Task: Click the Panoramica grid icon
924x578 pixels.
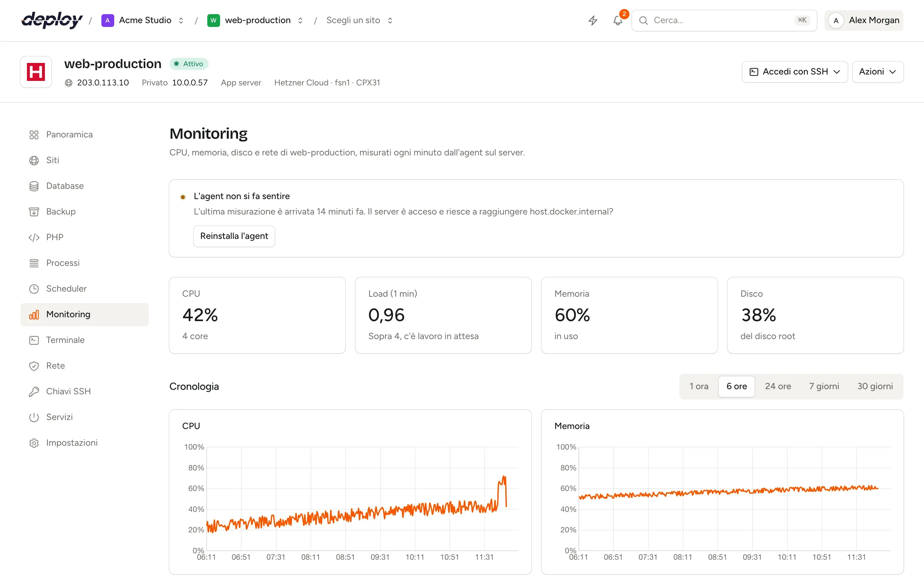Action: pos(34,135)
